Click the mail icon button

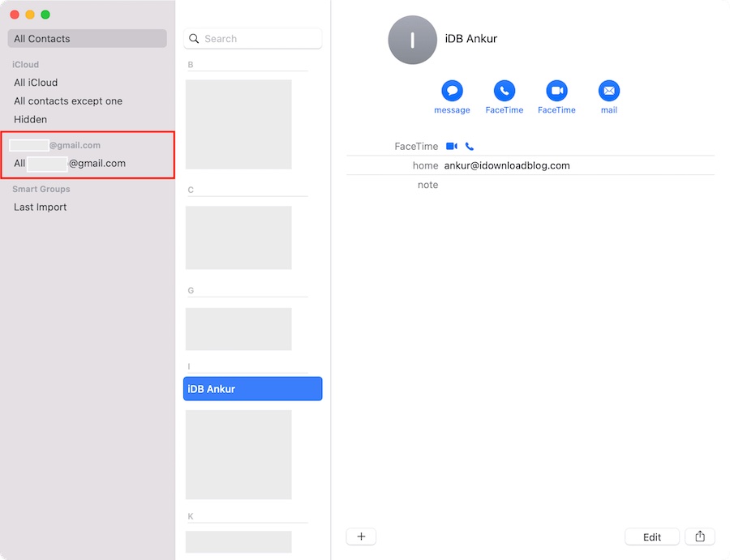[608, 91]
